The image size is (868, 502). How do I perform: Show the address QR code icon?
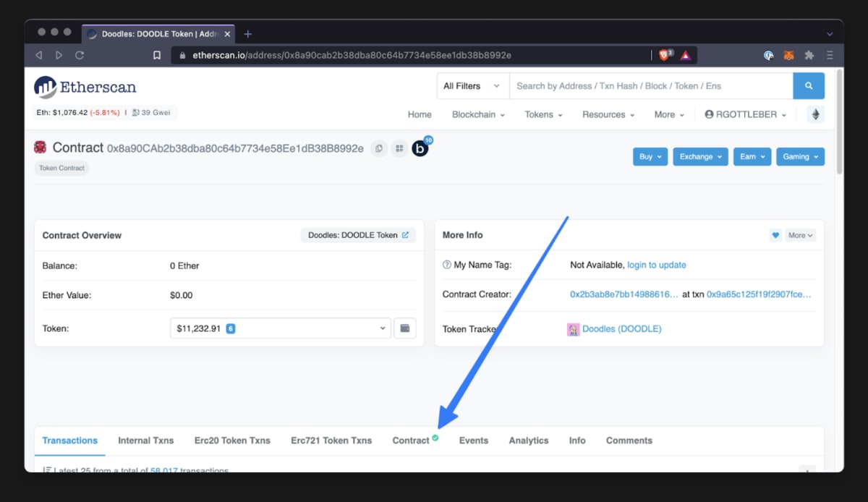pyautogui.click(x=399, y=148)
